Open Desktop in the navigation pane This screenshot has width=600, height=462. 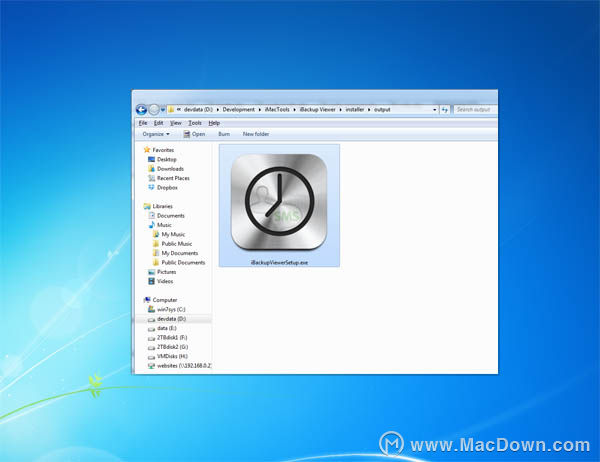166,159
